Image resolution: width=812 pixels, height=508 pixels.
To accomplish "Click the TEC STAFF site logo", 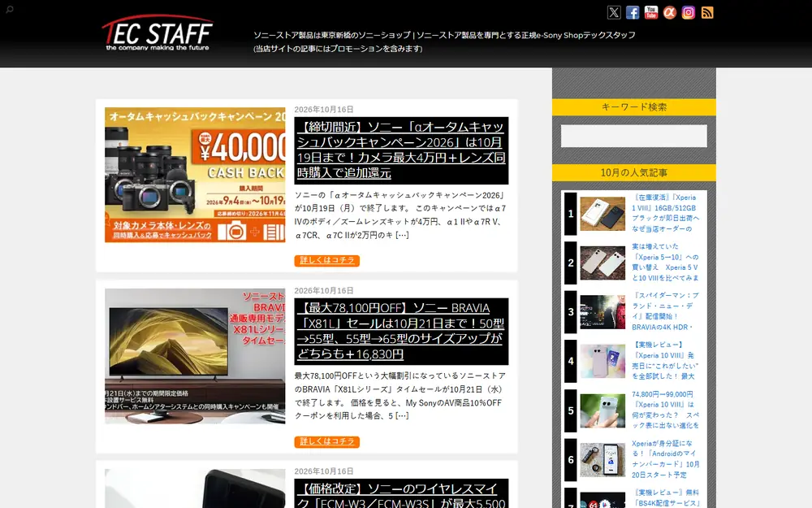I will click(158, 33).
